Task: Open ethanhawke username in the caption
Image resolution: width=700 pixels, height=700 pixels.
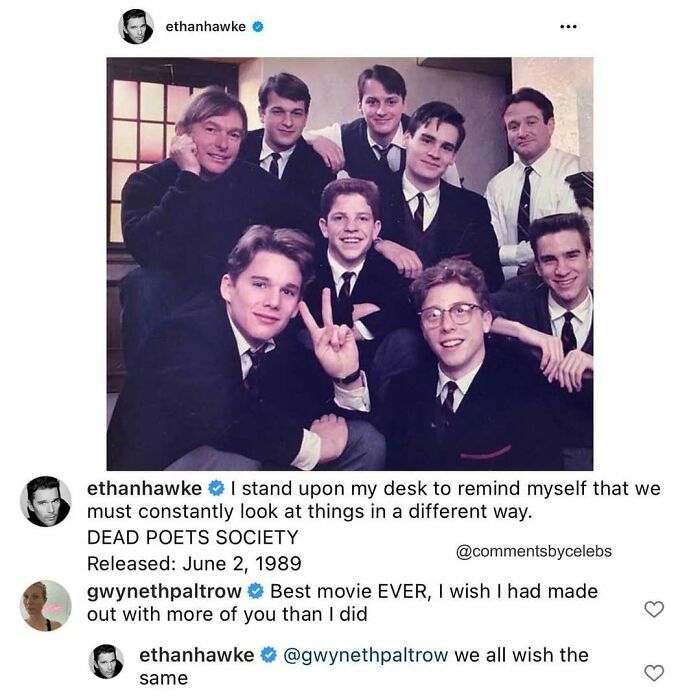Action: click(144, 489)
